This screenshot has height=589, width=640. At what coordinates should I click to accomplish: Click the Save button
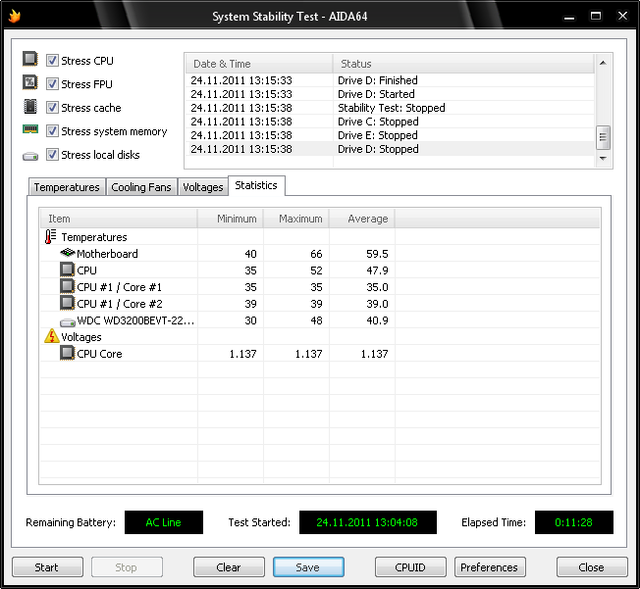pyautogui.click(x=308, y=567)
